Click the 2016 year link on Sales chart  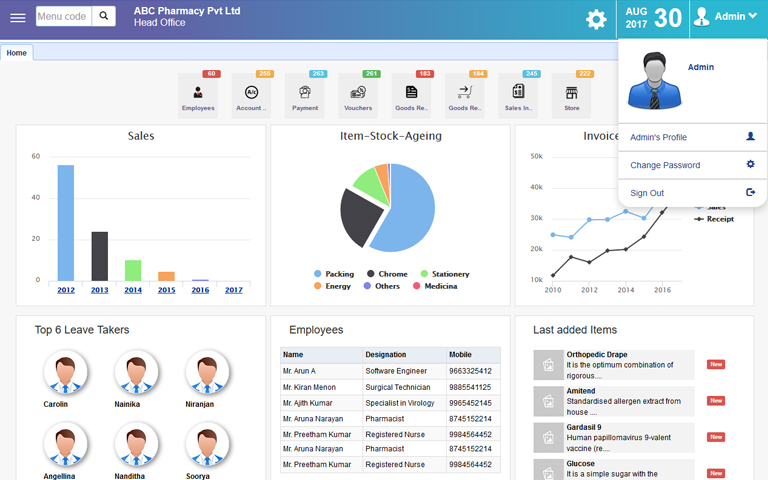pos(200,290)
